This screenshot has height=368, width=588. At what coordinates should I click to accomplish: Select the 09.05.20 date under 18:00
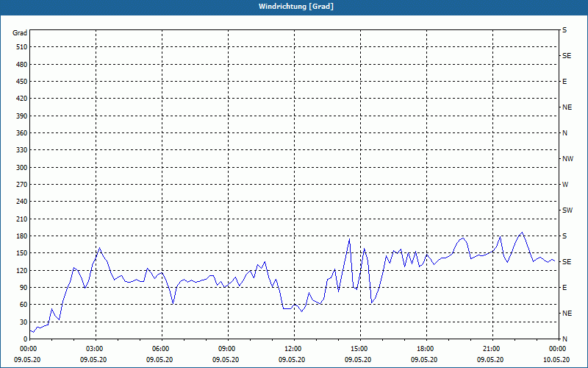click(424, 360)
